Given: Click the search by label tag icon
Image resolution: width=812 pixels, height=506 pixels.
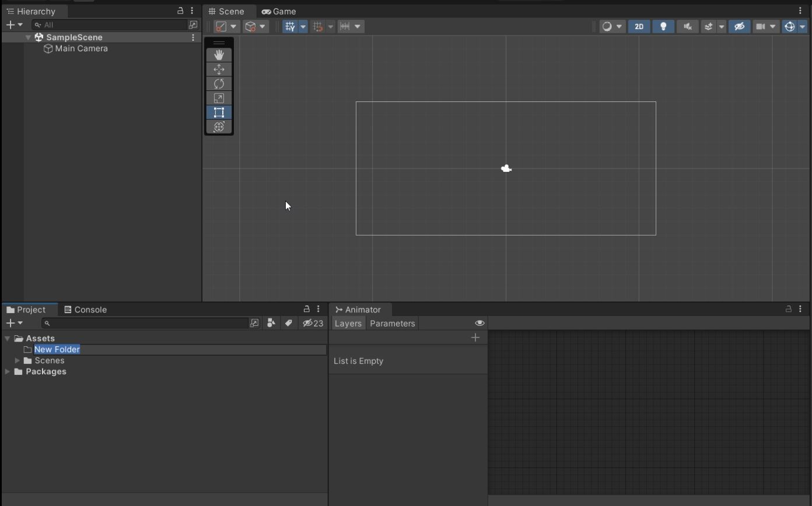Looking at the screenshot, I should click(288, 323).
